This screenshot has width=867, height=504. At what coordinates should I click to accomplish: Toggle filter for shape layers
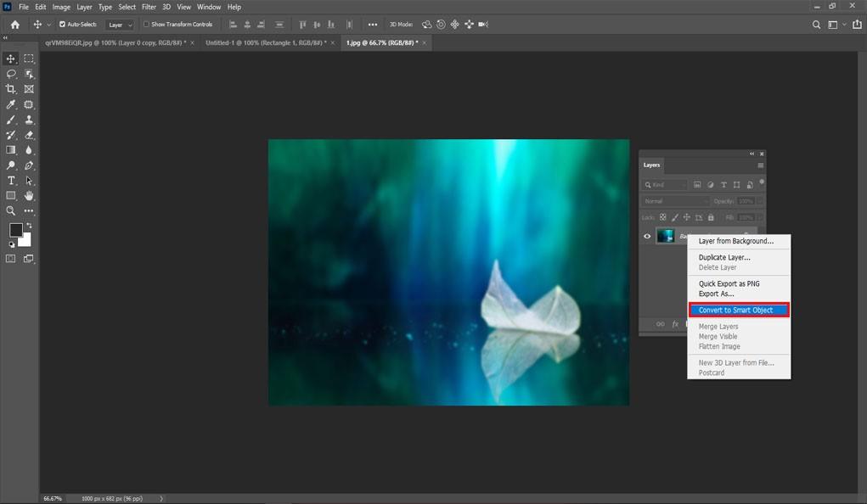pyautogui.click(x=736, y=185)
